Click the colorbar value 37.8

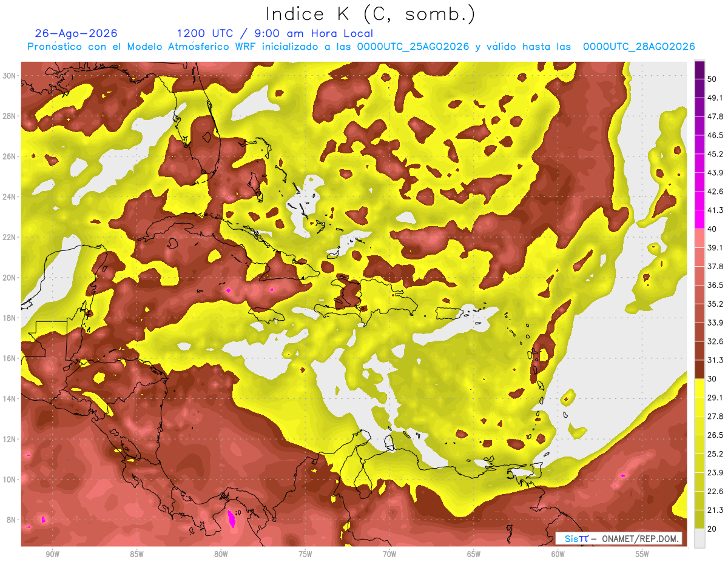pyautogui.click(x=715, y=266)
